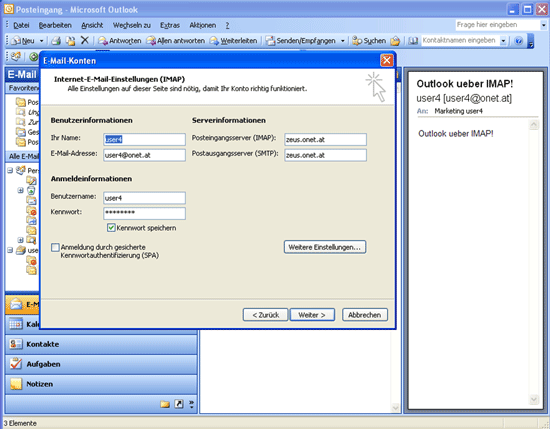Viewport: 550px width, 429px height.
Task: Click the Neu new item button
Action: pyautogui.click(x=23, y=41)
